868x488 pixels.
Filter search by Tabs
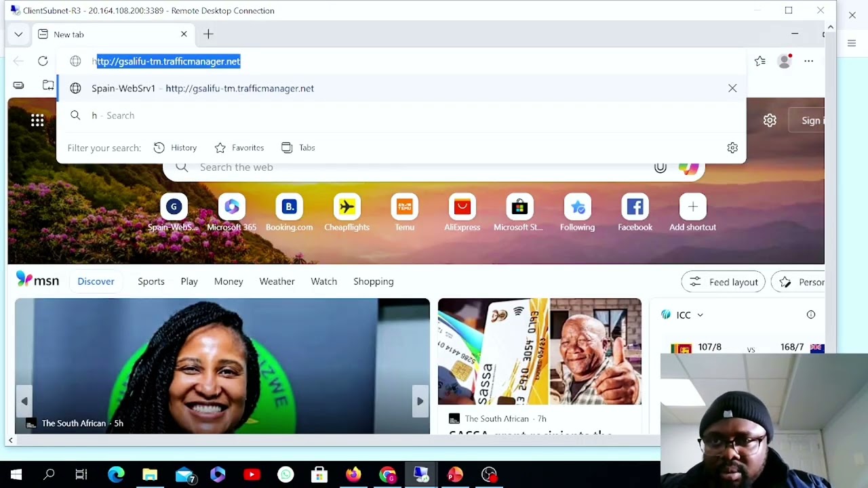pos(298,148)
